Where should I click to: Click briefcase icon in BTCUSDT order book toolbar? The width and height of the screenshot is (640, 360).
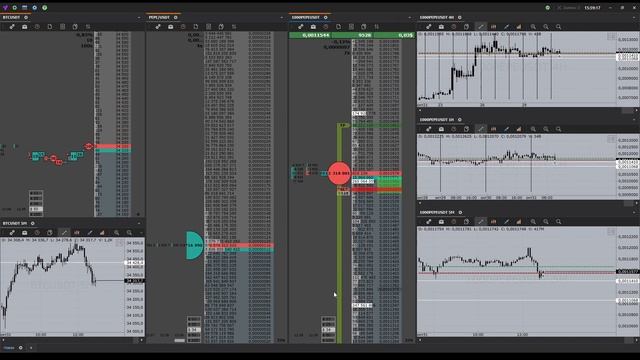[24, 27]
